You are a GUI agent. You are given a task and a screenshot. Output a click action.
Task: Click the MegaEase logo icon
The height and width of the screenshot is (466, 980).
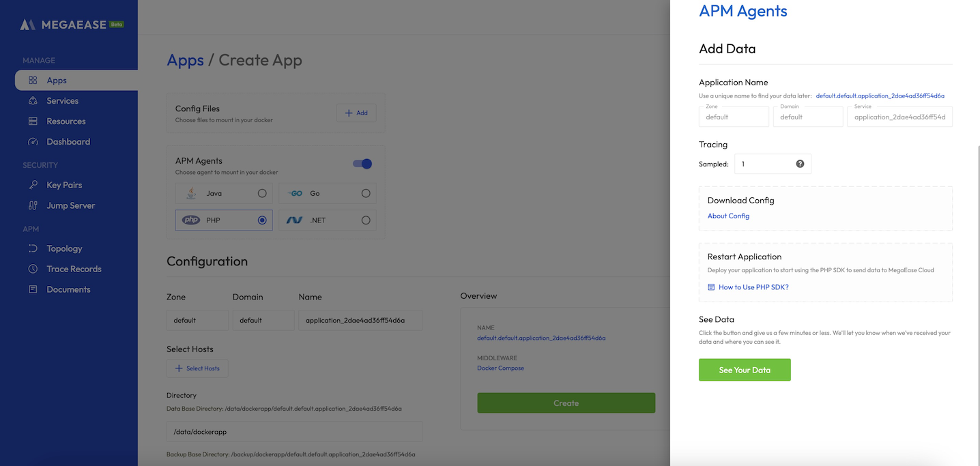[x=27, y=25]
